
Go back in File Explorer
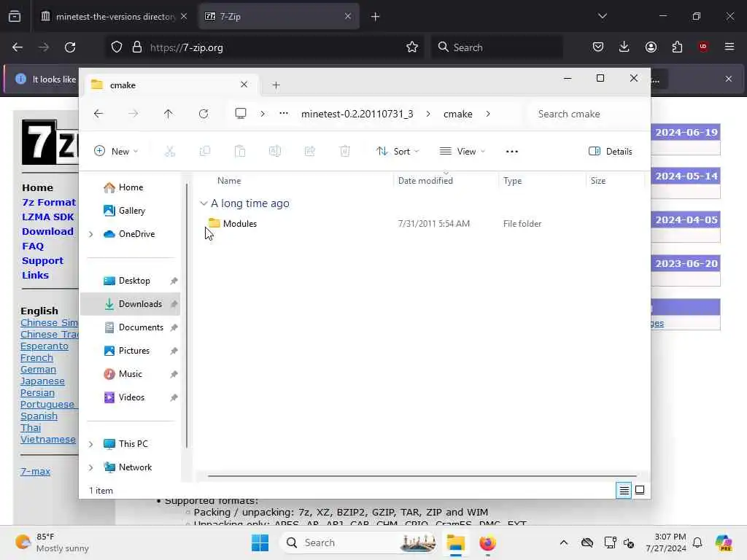click(98, 114)
